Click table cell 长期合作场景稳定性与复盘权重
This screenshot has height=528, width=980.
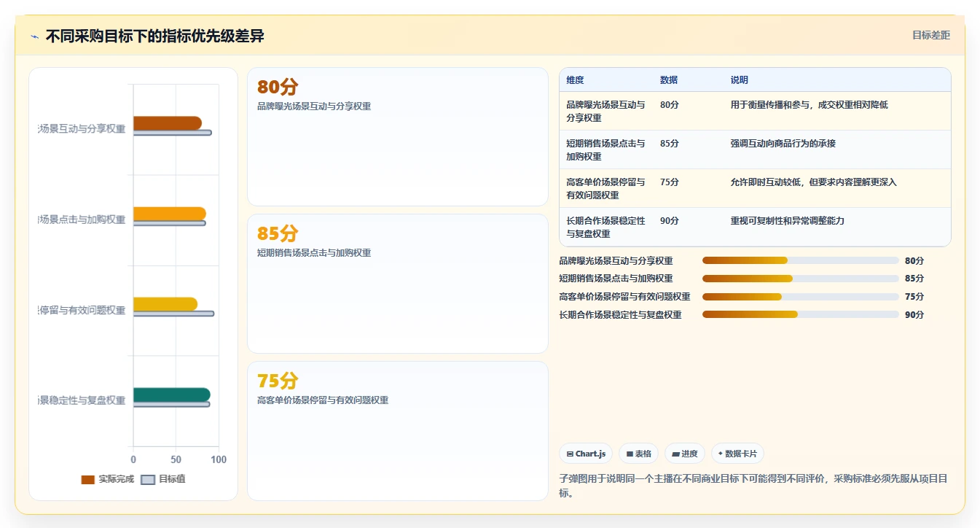pos(605,227)
